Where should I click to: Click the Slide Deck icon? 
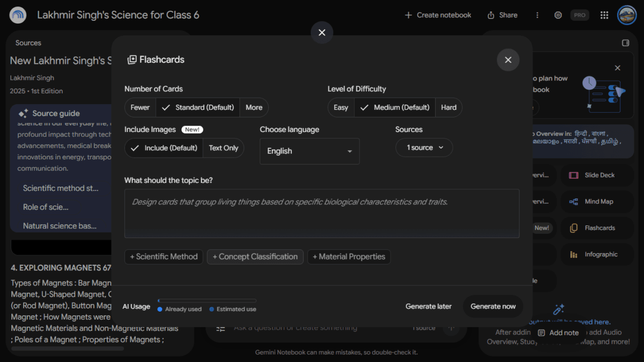click(574, 175)
